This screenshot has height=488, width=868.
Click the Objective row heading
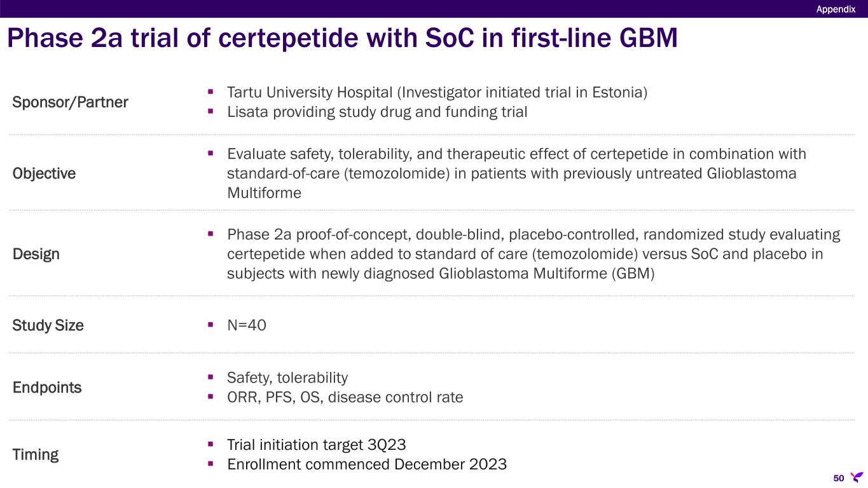[x=44, y=173]
